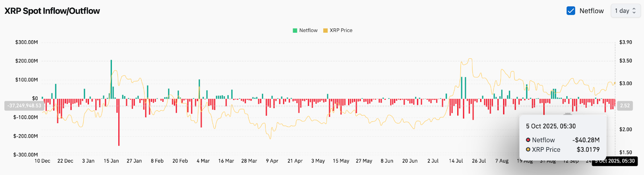Screen dimensions: 644x175
Task: Click the $300.00M left axis label
Action: 27,42
